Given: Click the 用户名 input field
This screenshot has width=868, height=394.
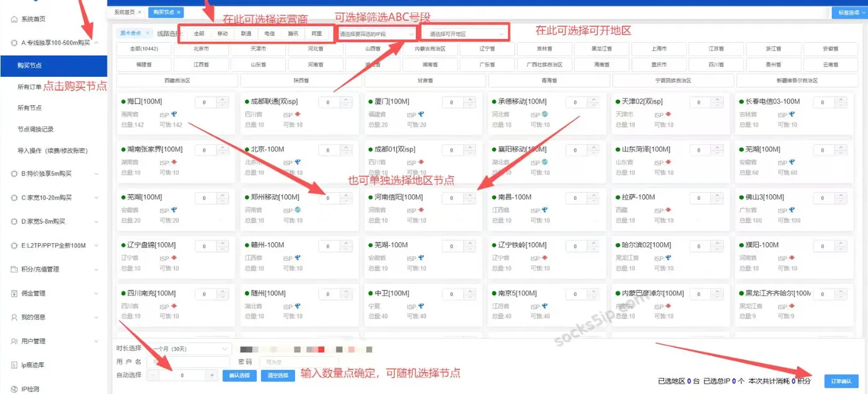Looking at the screenshot, I should [188, 362].
